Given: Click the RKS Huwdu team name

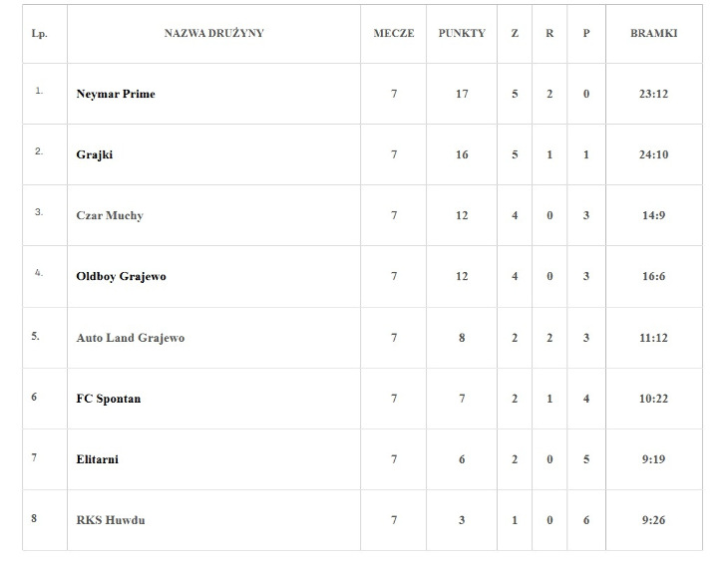Looking at the screenshot, I should point(110,520).
